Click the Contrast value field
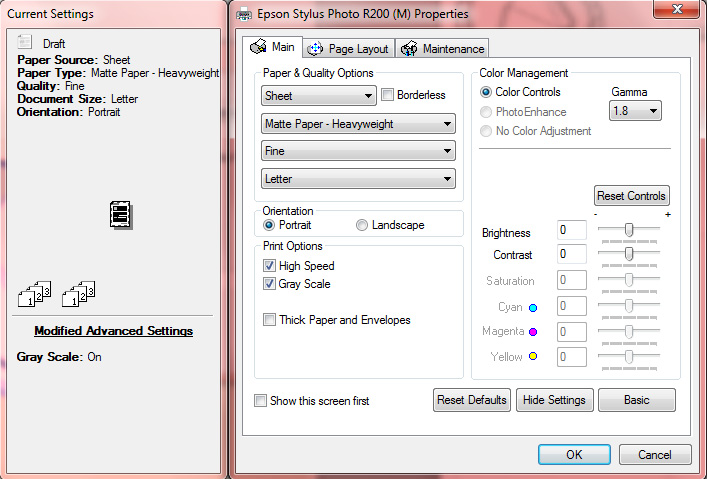Viewport: 707px width, 479px height. [x=572, y=254]
